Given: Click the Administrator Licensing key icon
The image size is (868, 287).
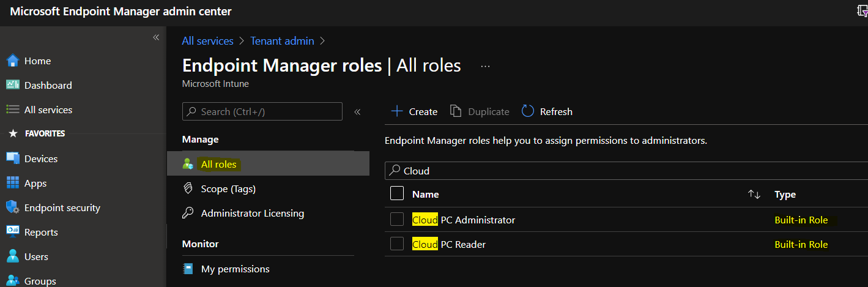Looking at the screenshot, I should (x=188, y=213).
